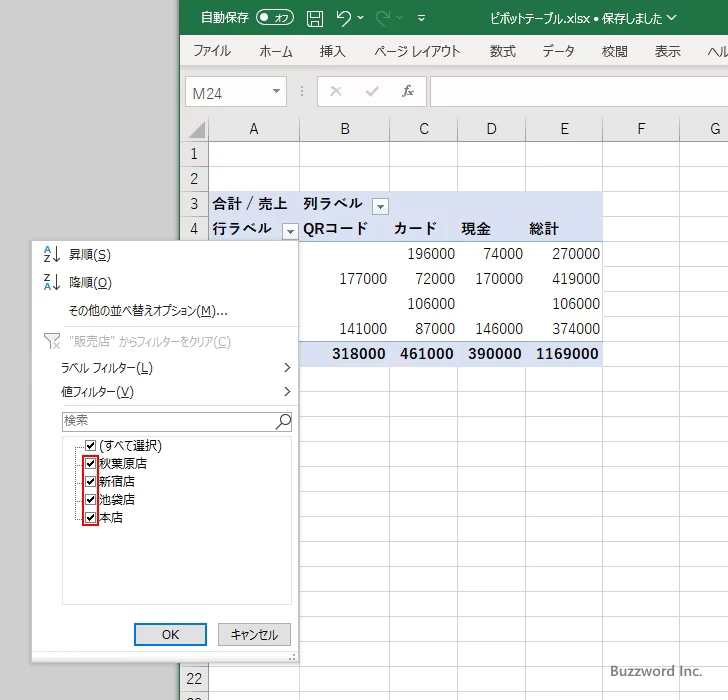Switch to the 挿入 tab
This screenshot has height=700, width=728.
coord(332,51)
